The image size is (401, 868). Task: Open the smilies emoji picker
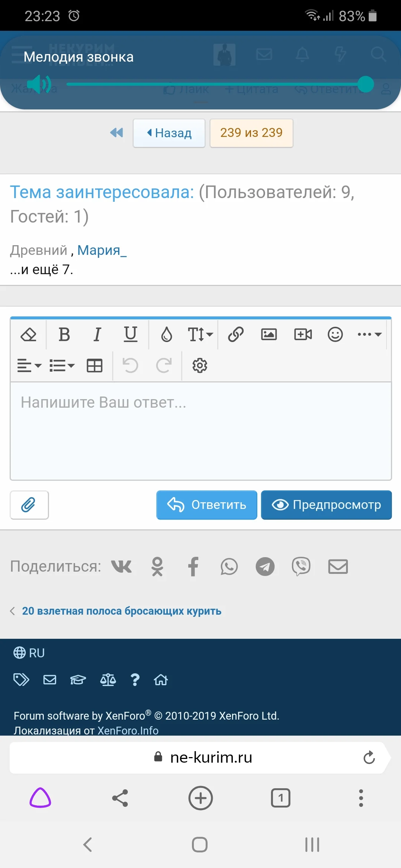pos(335,335)
